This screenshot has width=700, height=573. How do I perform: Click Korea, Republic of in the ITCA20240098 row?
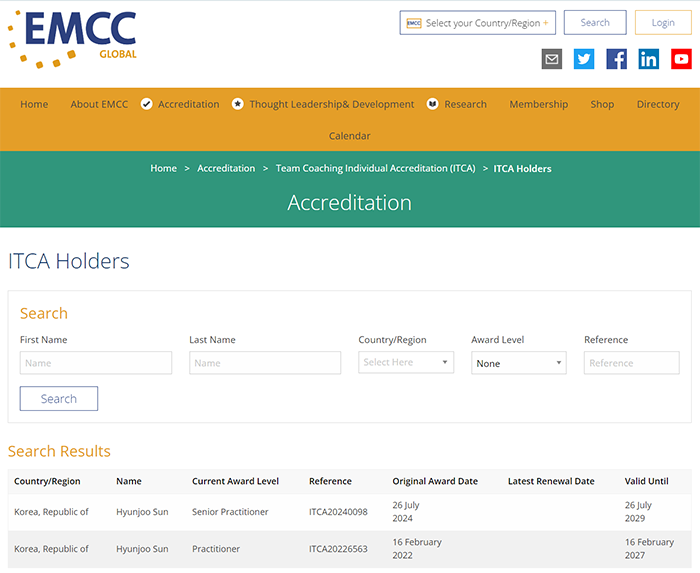pyautogui.click(x=51, y=512)
